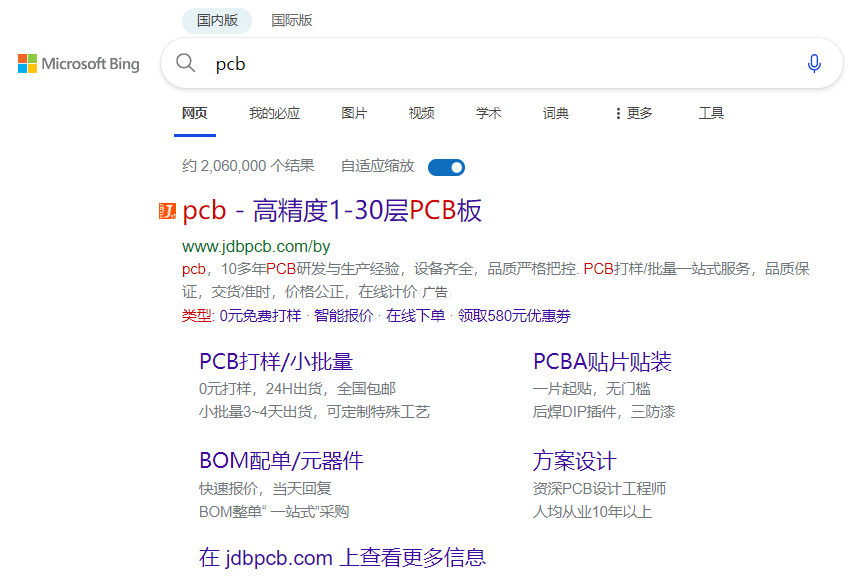
Task: Open 0元免费打样 link
Action: (260, 316)
